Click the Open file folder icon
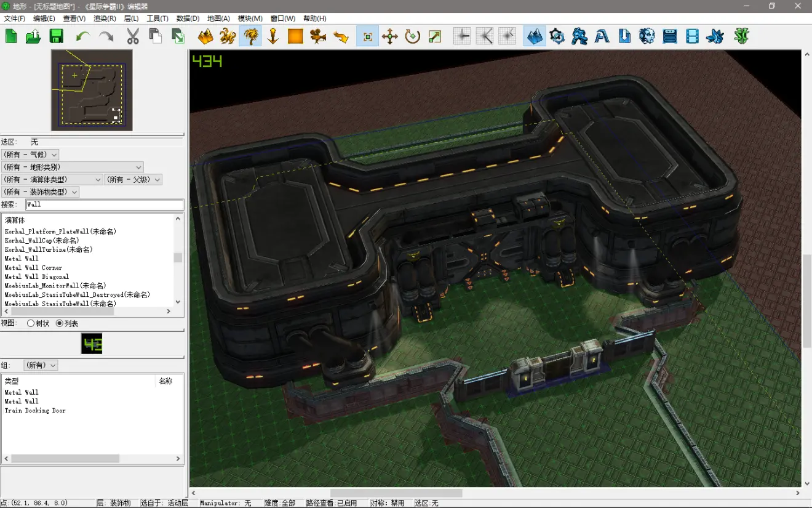 tap(34, 36)
